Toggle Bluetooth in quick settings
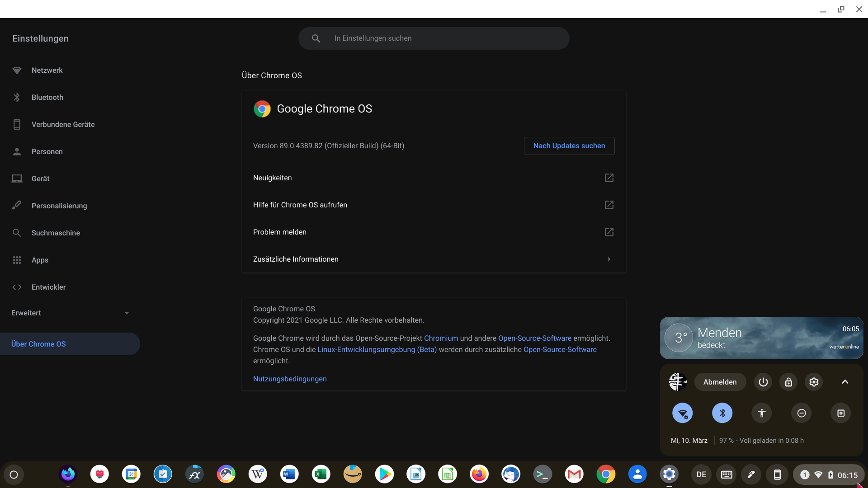 pos(722,413)
